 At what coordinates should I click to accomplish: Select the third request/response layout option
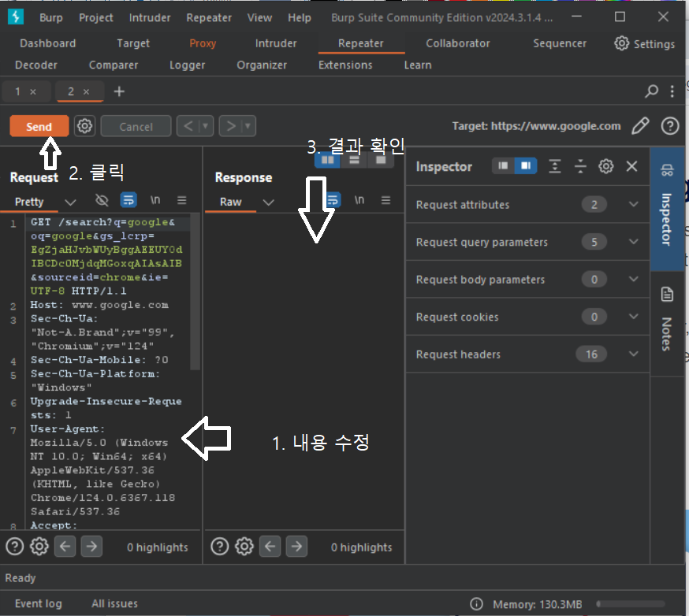(381, 160)
